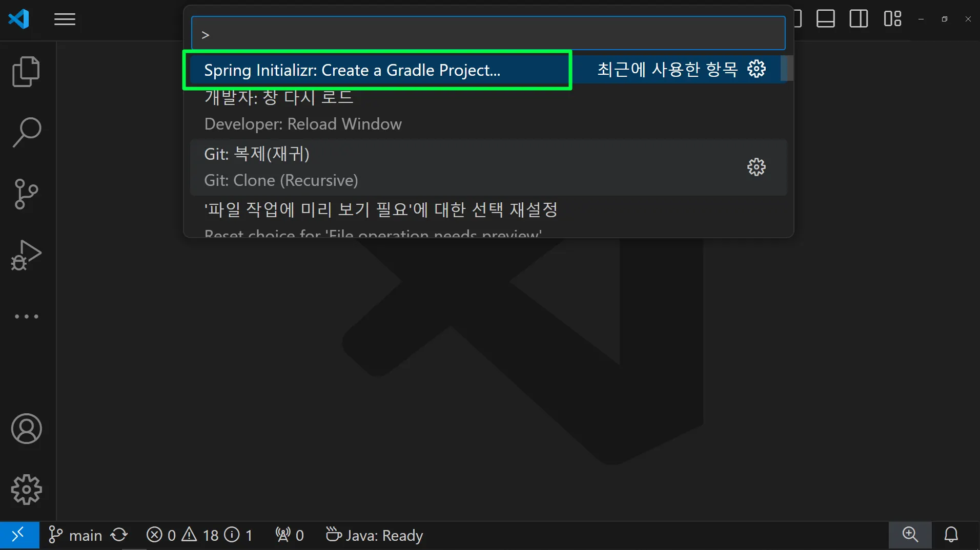980x550 pixels.
Task: Run the Git: Clone (Recursive) command
Action: (x=488, y=167)
